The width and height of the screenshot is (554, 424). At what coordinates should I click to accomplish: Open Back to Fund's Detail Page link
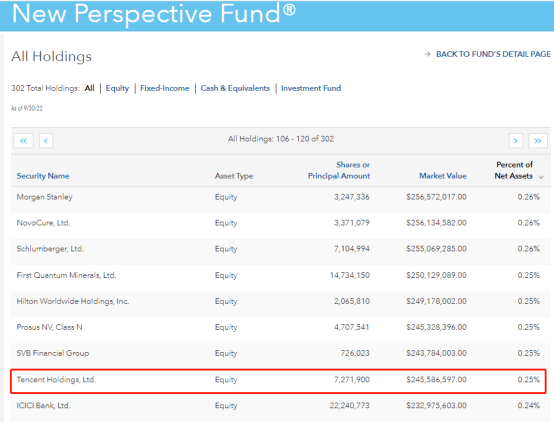pyautogui.click(x=493, y=54)
